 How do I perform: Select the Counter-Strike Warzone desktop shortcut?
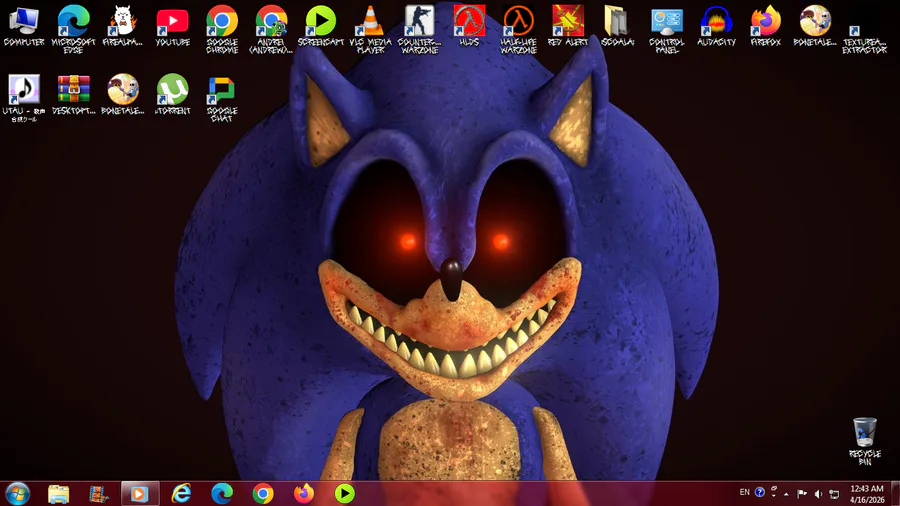[420, 29]
